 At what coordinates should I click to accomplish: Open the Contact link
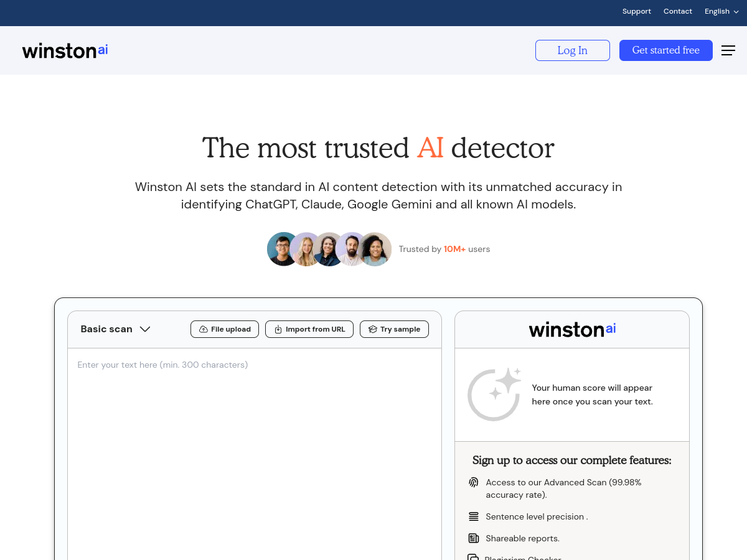coord(677,11)
